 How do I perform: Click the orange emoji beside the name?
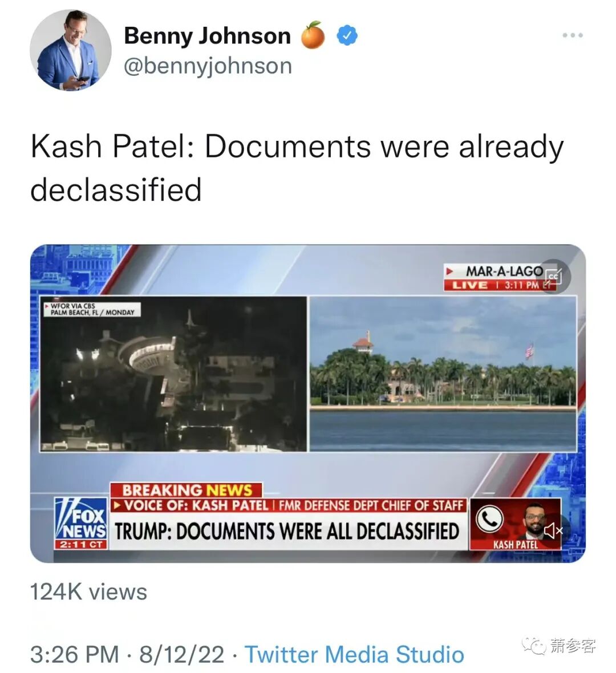(313, 35)
